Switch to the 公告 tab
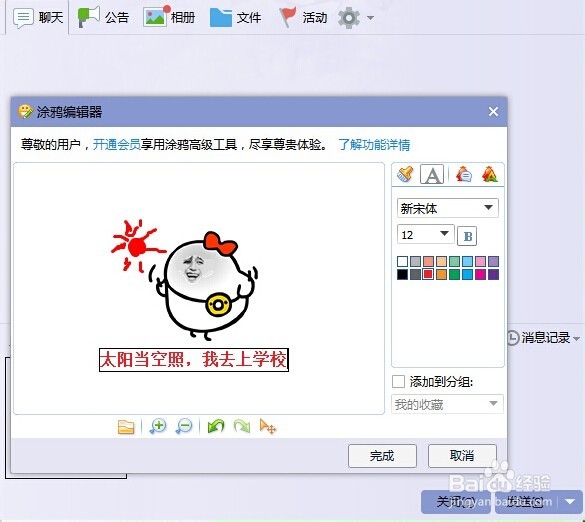This screenshot has height=522, width=585. pyautogui.click(x=103, y=17)
